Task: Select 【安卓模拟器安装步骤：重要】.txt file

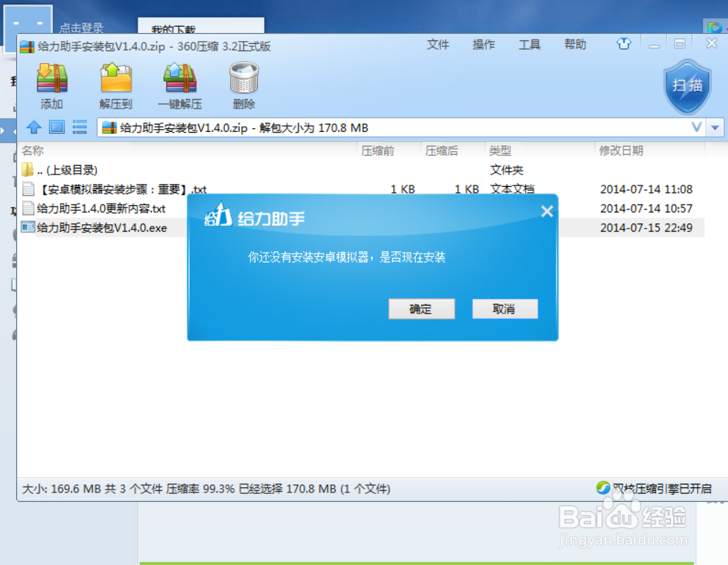Action: click(x=360, y=189)
